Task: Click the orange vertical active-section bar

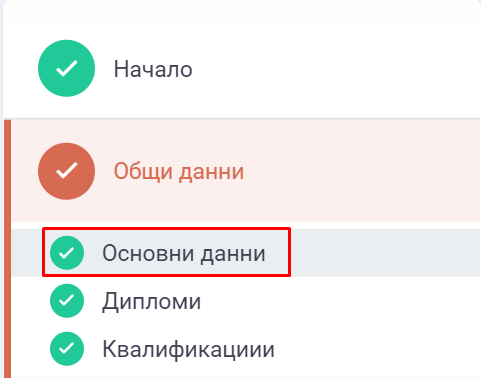Action: click(x=7, y=249)
